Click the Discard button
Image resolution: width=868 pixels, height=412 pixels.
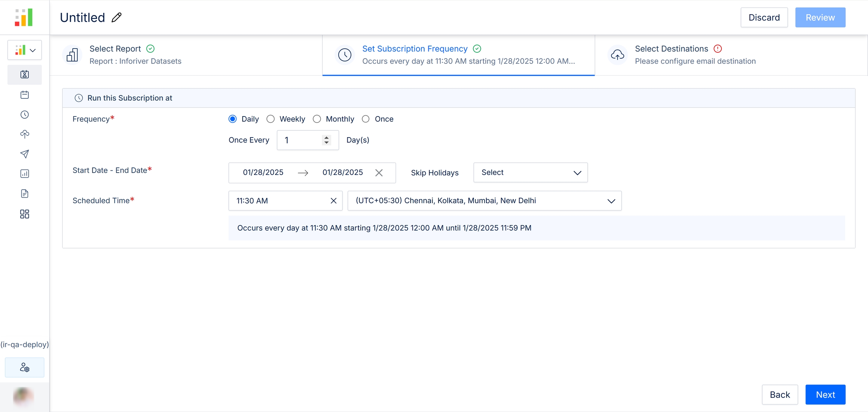[x=764, y=18]
